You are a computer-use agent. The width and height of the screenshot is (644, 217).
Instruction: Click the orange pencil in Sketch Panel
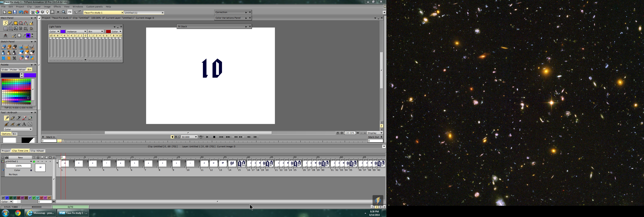point(9,47)
